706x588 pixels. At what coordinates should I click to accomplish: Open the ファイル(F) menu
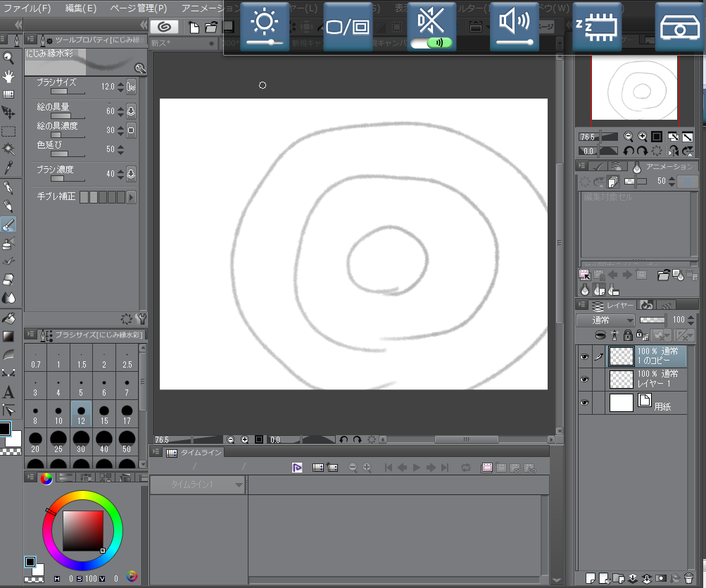tap(27, 8)
